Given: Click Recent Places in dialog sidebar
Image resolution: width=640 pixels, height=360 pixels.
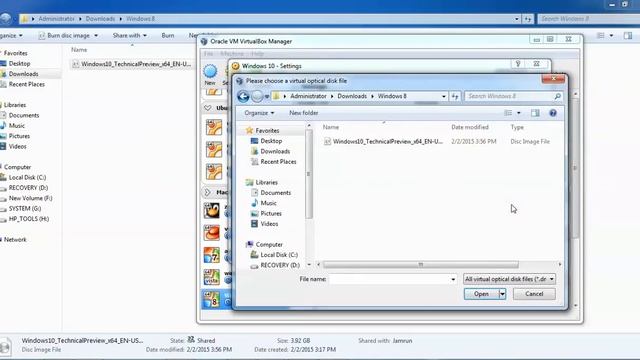Looking at the screenshot, I should point(273,162).
